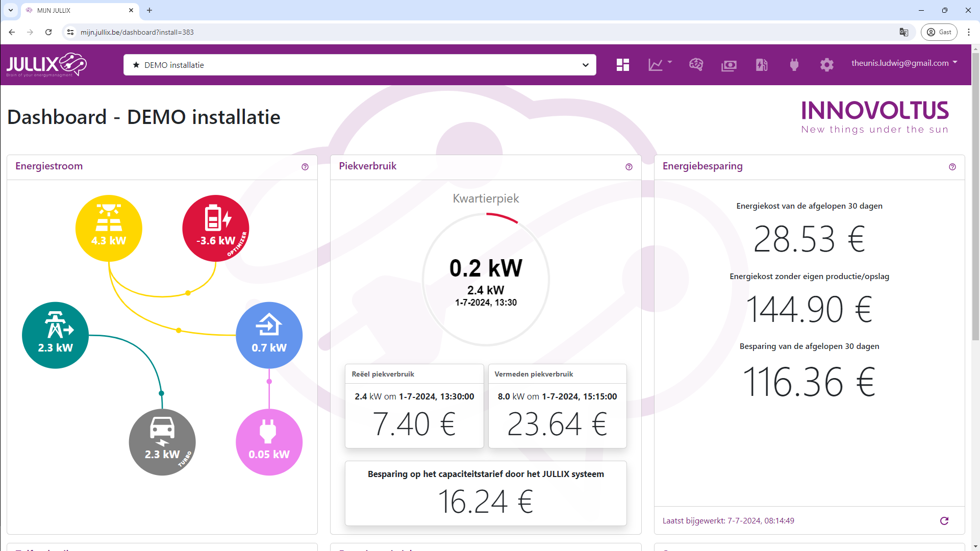Click the Reëel piekverbruik card
This screenshot has width=980, height=551.
click(414, 406)
